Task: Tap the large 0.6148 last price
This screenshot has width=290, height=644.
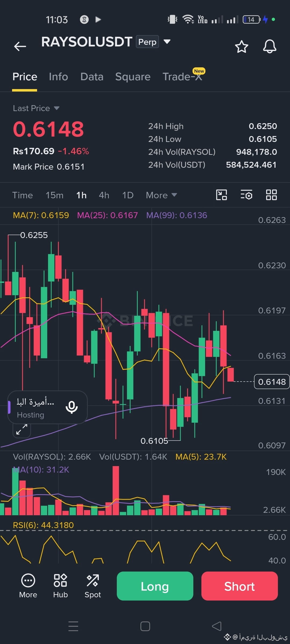Action: (x=48, y=129)
